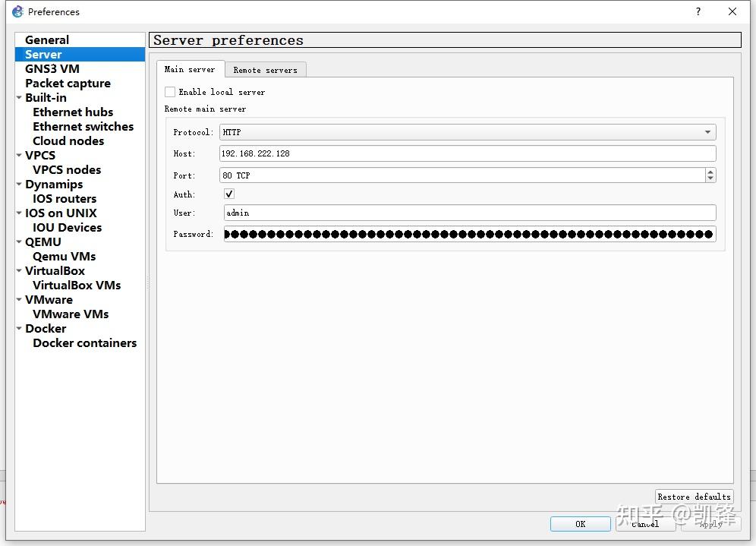Collapse the Dynamips tree section
756x546 pixels.
(x=19, y=185)
